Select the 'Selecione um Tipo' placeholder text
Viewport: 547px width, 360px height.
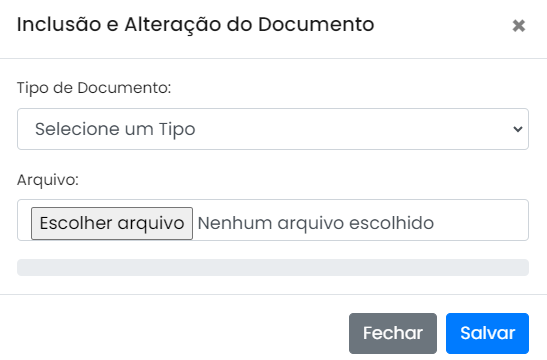[115, 129]
